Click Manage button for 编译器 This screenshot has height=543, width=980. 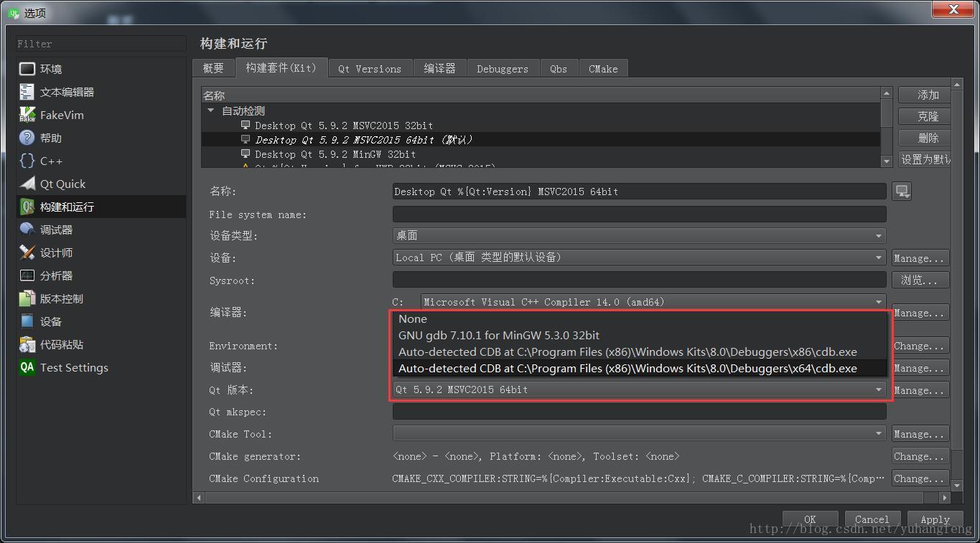click(920, 313)
